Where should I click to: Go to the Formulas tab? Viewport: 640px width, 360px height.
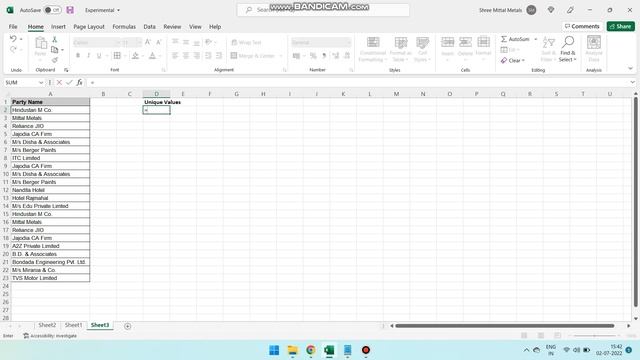point(124,27)
